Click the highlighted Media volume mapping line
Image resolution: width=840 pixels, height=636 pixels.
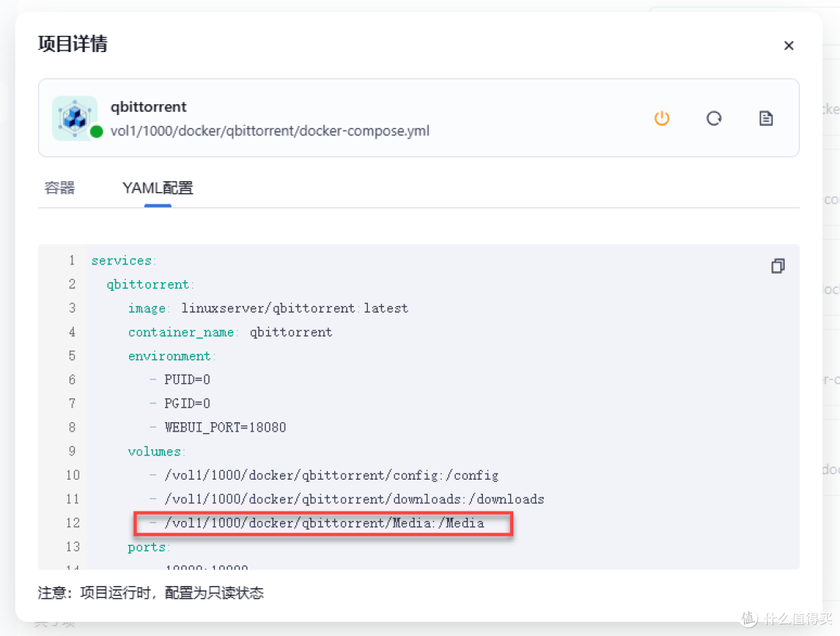[324, 523]
